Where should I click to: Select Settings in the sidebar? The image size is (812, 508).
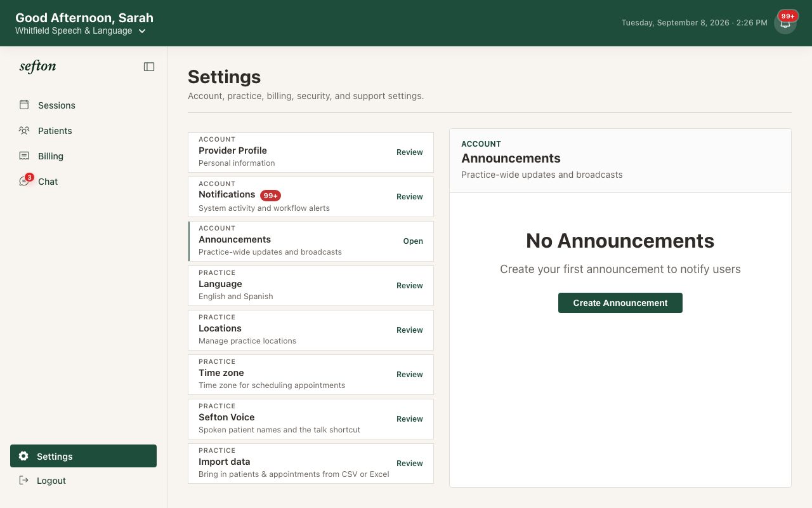point(83,456)
